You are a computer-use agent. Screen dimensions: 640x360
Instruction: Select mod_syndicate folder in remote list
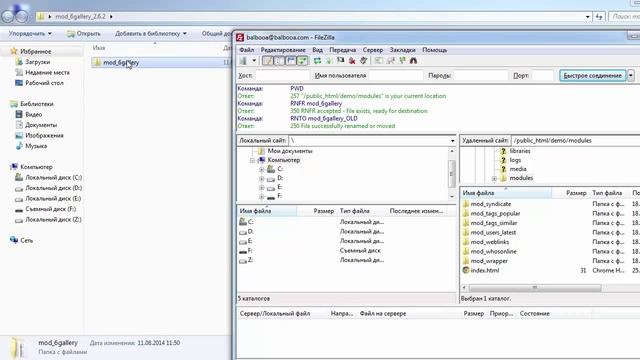click(x=491, y=204)
